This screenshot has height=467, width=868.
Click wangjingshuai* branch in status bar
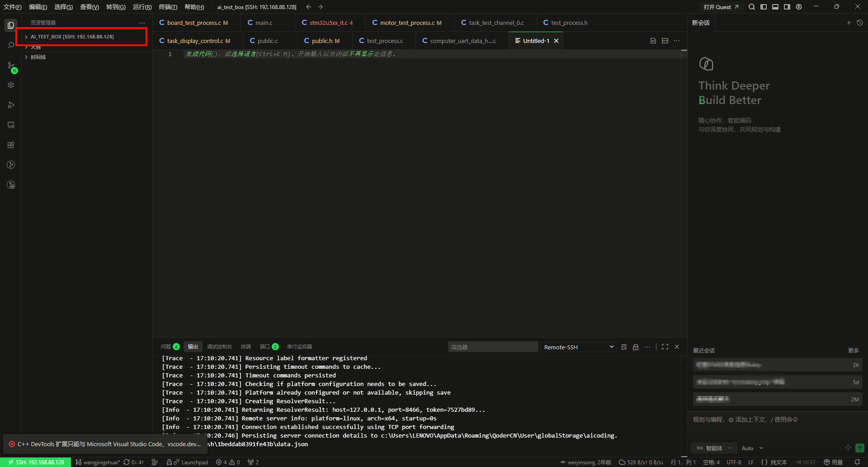(98, 462)
